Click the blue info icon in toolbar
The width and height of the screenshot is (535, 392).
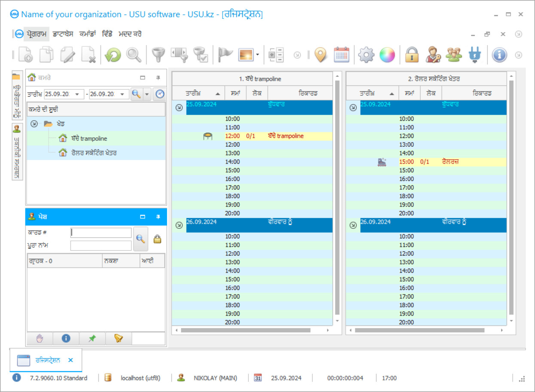tap(499, 55)
